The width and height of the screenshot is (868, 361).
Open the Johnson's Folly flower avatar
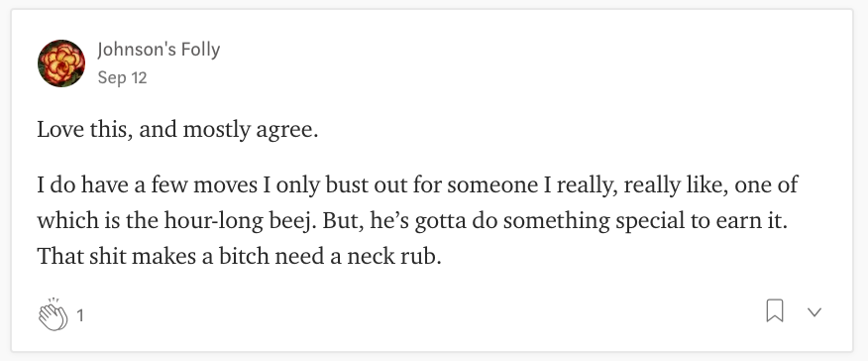tap(61, 63)
